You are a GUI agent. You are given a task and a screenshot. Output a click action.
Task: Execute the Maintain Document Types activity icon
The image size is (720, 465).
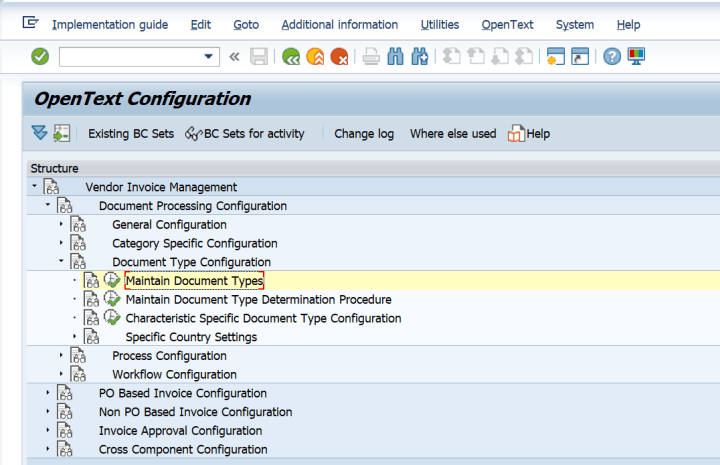pyautogui.click(x=112, y=281)
